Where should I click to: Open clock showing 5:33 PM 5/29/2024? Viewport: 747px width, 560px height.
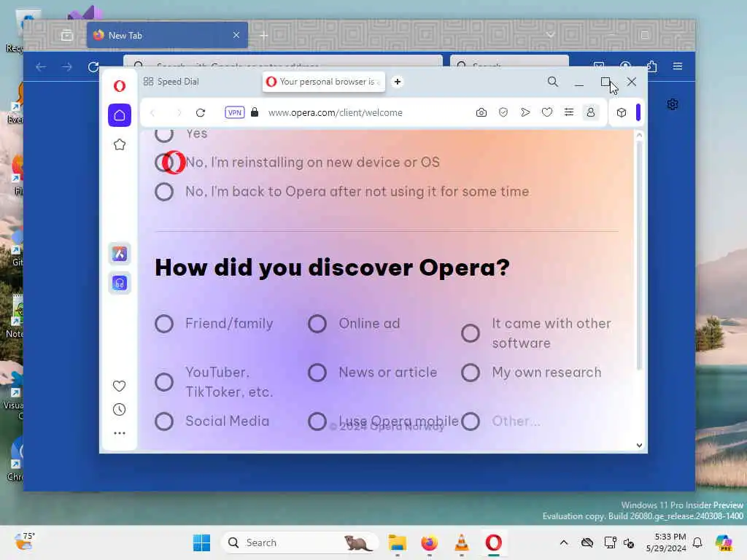[x=666, y=542]
